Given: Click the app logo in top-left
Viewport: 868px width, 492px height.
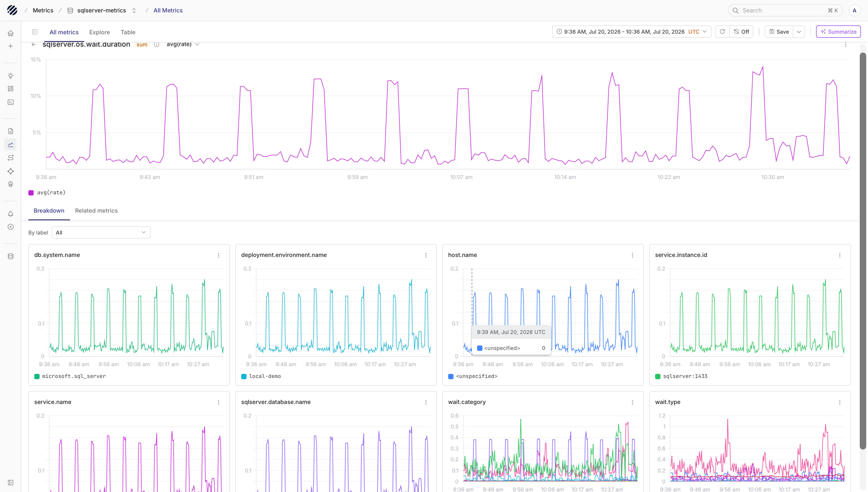Looking at the screenshot, I should tap(12, 10).
